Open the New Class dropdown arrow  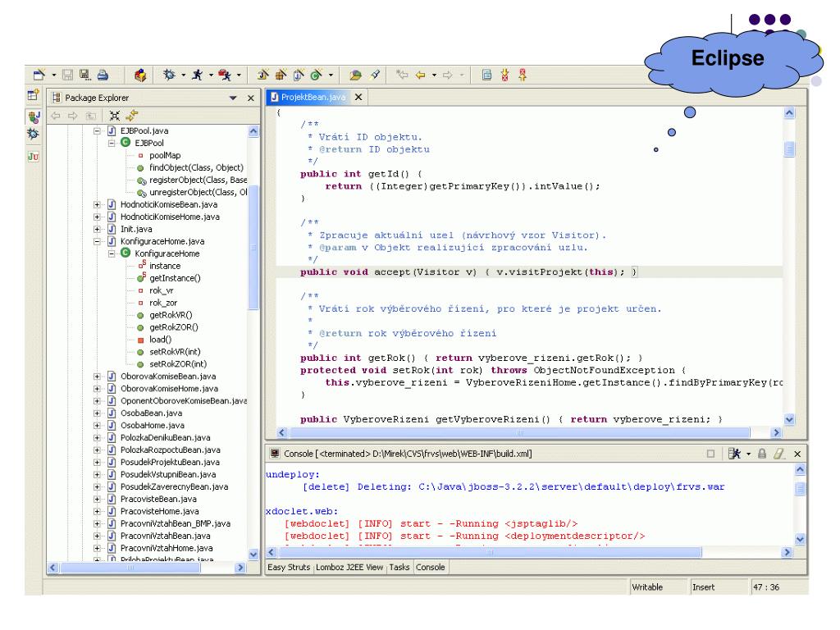tap(331, 75)
